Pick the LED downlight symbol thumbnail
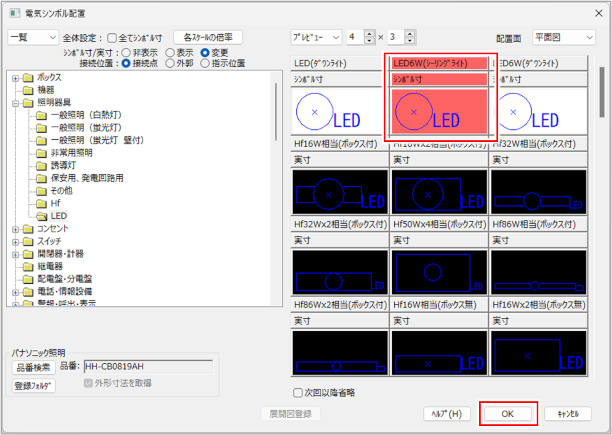This screenshot has width=612, height=435. (339, 110)
